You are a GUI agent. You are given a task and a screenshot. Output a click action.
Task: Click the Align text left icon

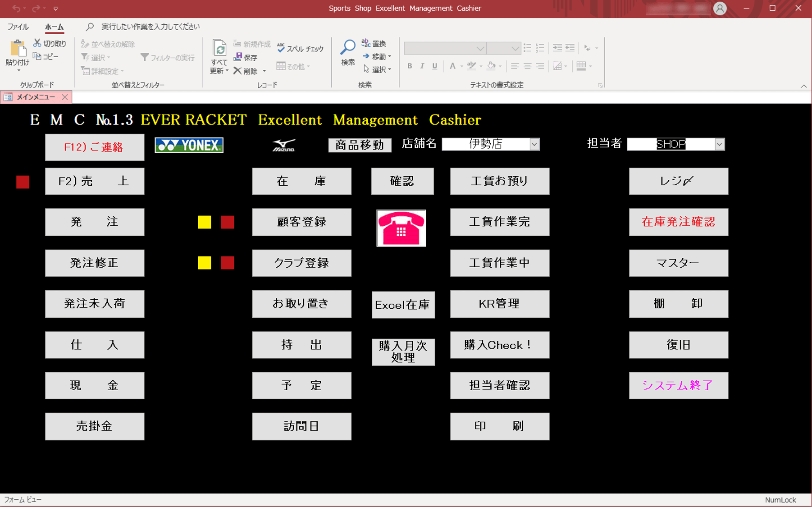(x=515, y=66)
